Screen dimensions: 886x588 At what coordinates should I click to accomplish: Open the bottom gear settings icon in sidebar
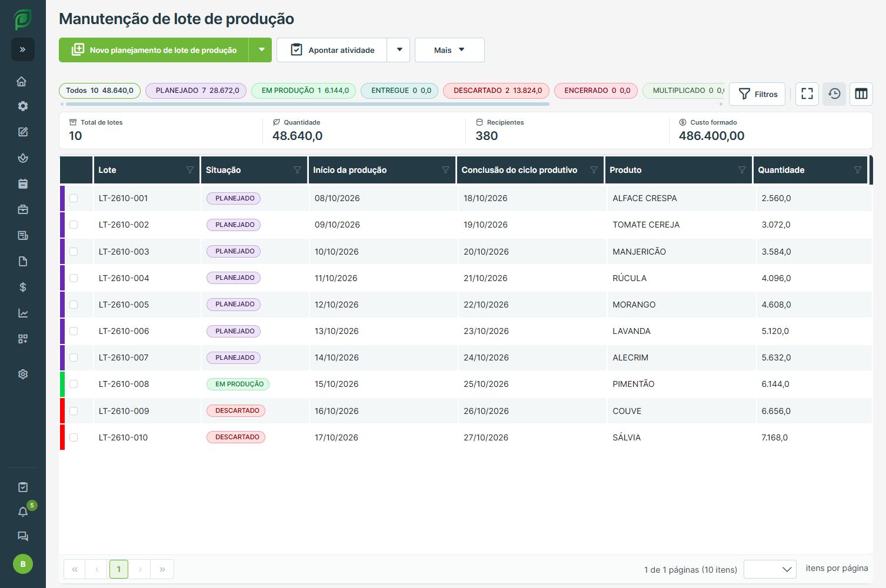coord(22,374)
